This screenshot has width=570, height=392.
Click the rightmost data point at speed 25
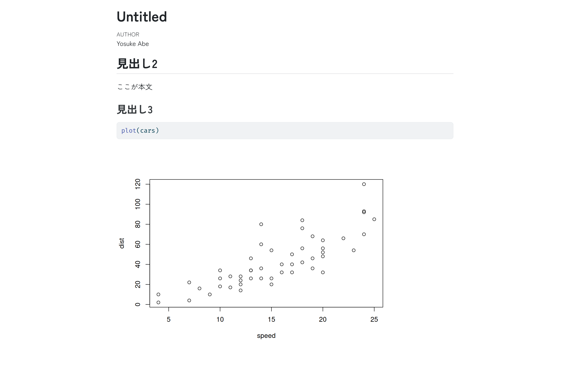click(374, 219)
